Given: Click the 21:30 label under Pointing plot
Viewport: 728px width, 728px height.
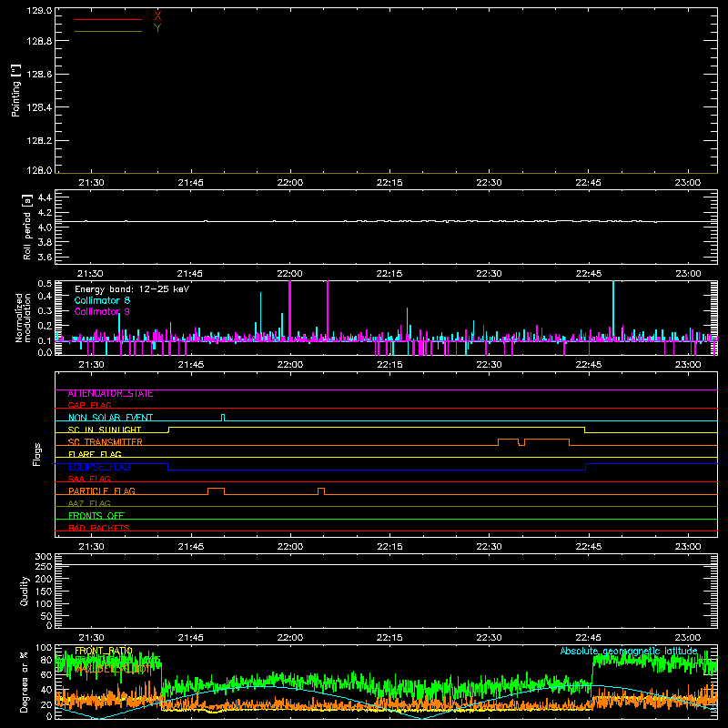Looking at the screenshot, I should (x=92, y=183).
